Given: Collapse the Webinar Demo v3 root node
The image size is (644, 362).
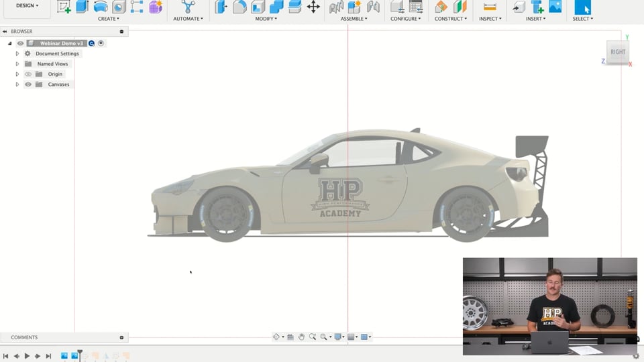Looking at the screenshot, I should point(10,43).
